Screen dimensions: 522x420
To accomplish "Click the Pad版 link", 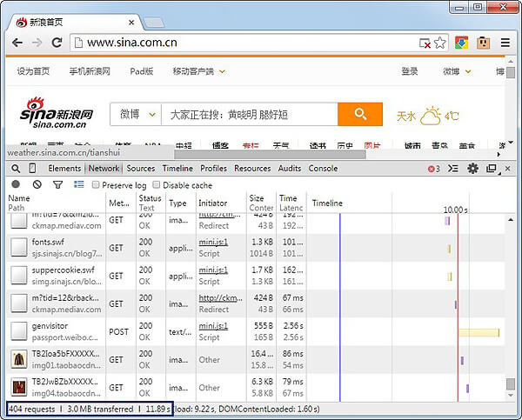I will (x=142, y=71).
